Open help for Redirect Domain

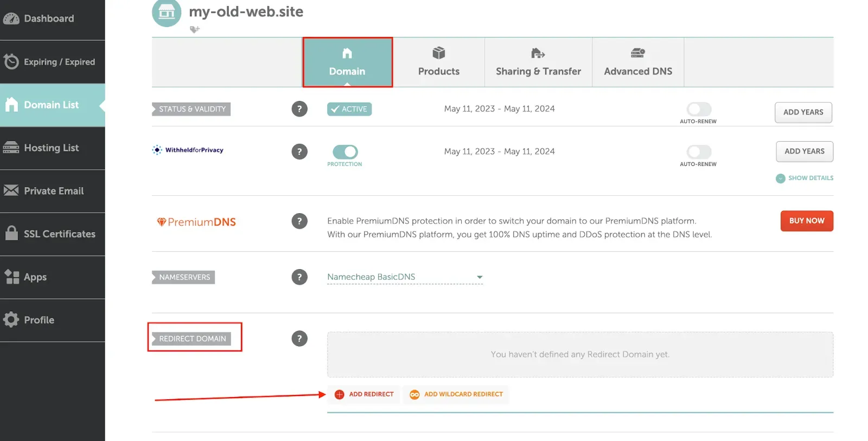299,338
